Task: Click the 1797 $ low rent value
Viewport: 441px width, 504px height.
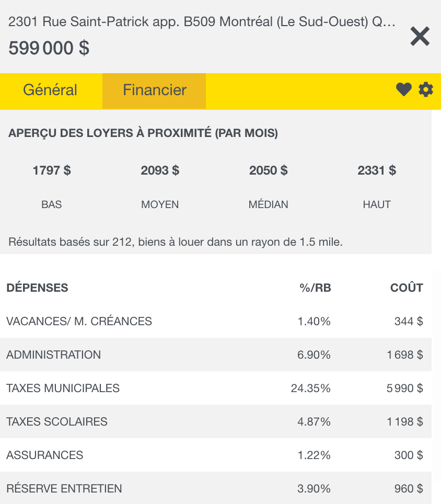Action: pyautogui.click(x=52, y=170)
